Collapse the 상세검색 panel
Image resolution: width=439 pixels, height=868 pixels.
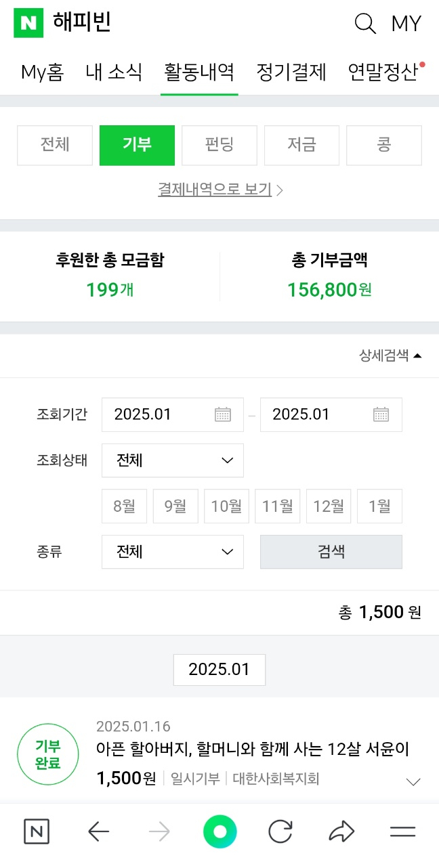point(390,355)
